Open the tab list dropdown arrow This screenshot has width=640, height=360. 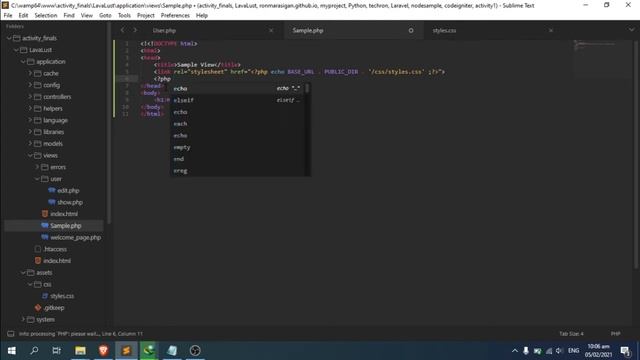(631, 30)
